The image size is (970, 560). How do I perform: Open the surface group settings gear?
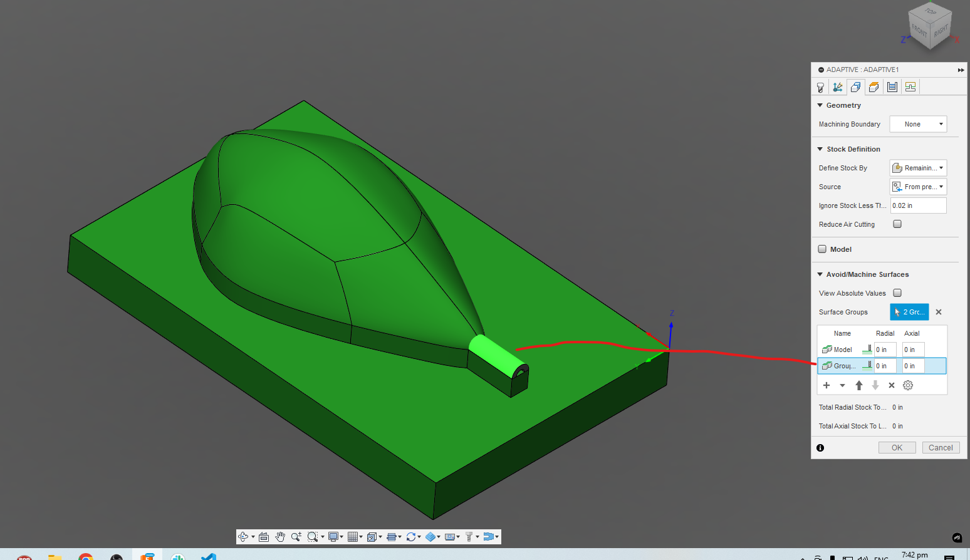pos(908,385)
